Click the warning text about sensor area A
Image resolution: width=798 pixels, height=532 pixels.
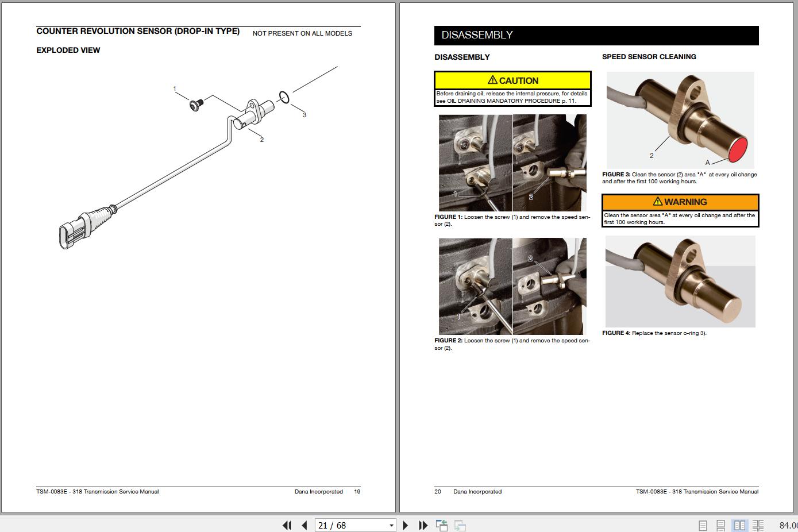coord(680,219)
